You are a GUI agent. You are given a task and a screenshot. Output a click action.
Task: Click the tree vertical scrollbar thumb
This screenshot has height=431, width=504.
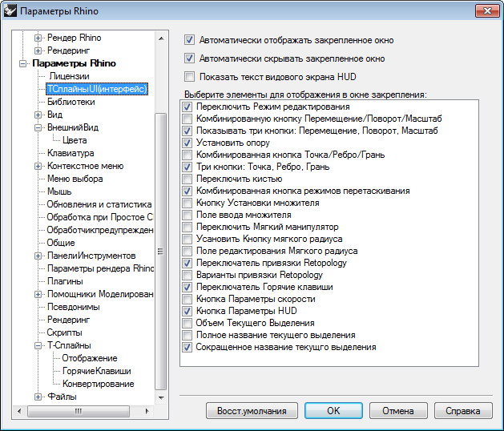(x=161, y=252)
